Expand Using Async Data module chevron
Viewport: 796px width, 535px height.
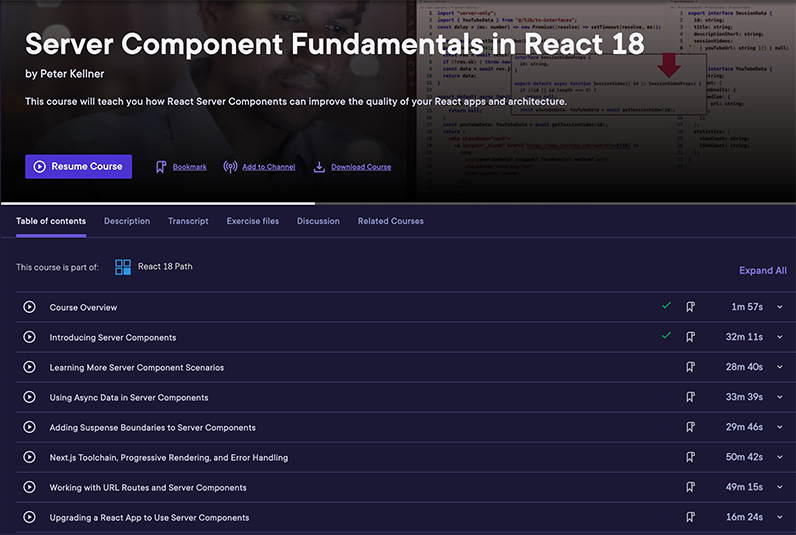780,397
